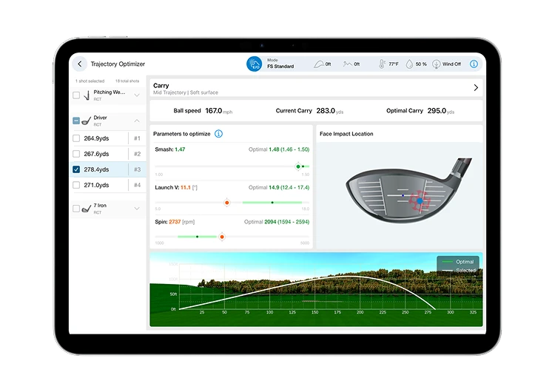Click Mid Trajectory | Soft surface subtitle
The image size is (555, 392).
tap(186, 92)
